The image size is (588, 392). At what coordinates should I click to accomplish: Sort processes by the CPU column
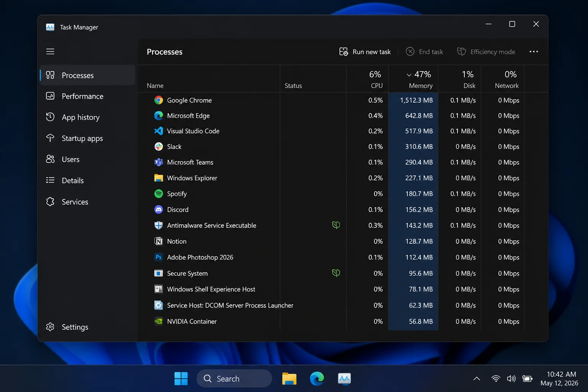pyautogui.click(x=367, y=79)
